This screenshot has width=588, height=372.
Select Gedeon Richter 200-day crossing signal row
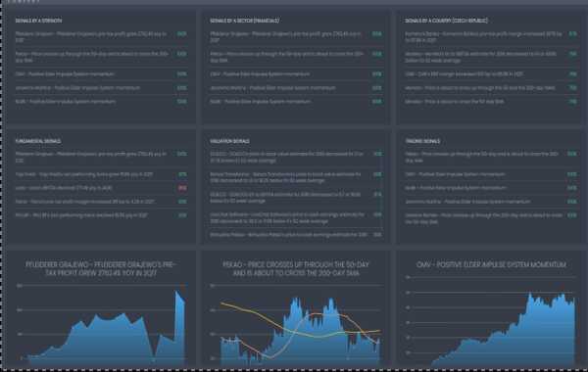tap(491, 218)
